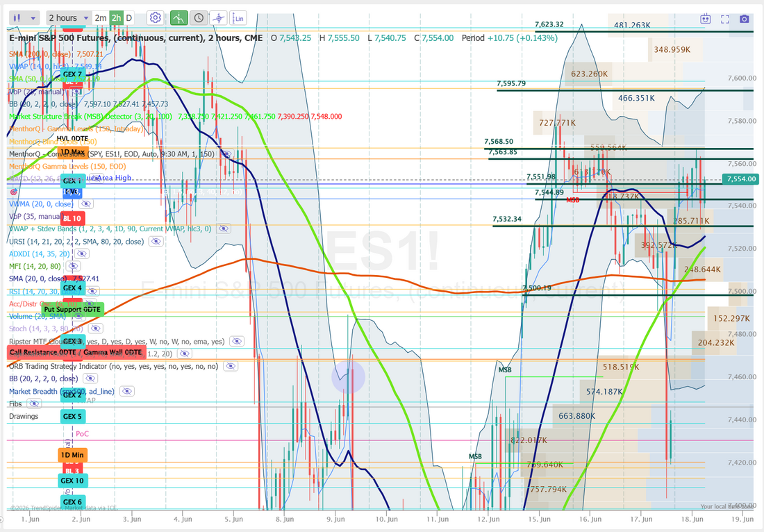Click the GEX 6 level label
The width and height of the screenshot is (764, 532).
tap(73, 502)
